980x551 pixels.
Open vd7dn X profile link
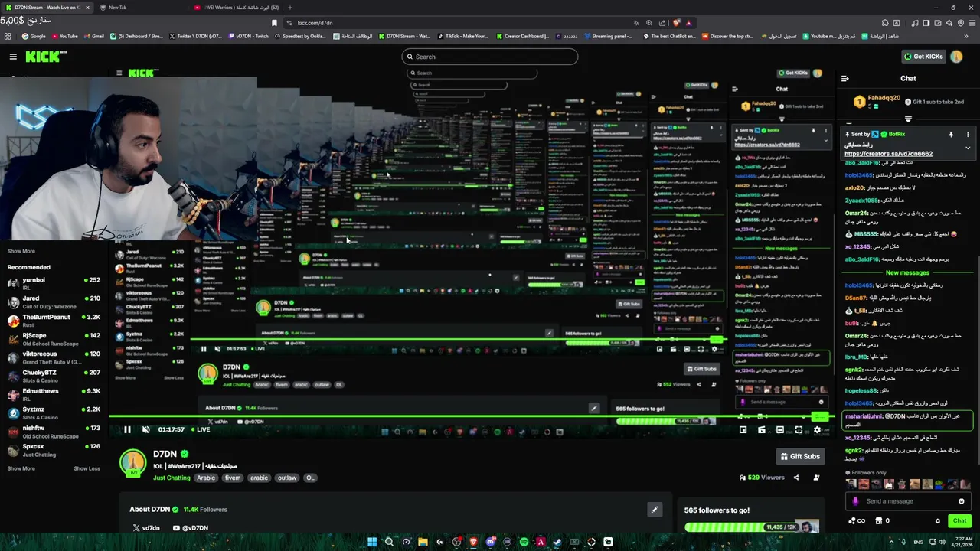(146, 528)
